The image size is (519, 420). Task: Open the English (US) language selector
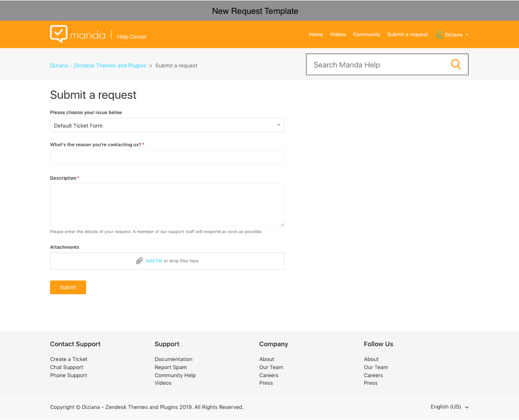point(449,407)
